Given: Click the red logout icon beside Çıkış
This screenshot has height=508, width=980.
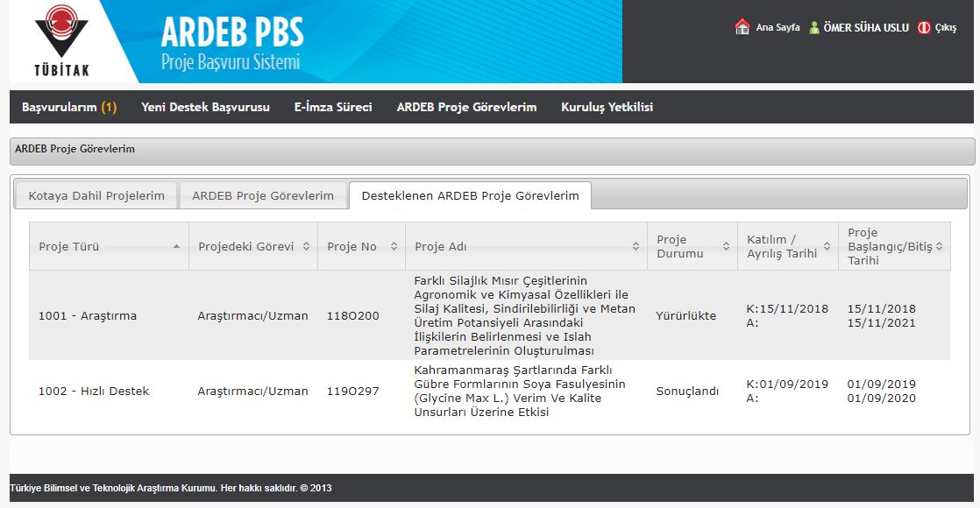Looking at the screenshot, I should coord(924,27).
